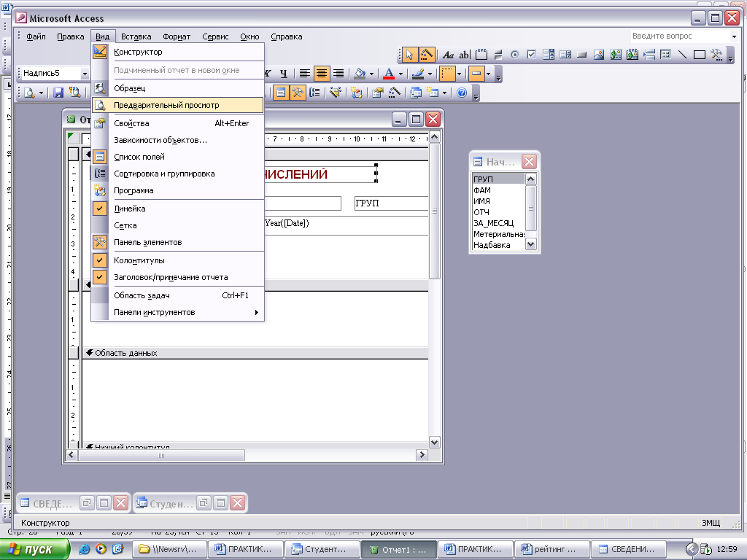Click the Save icon on the toolbar
Screen dimensions: 747x560
coord(58,93)
